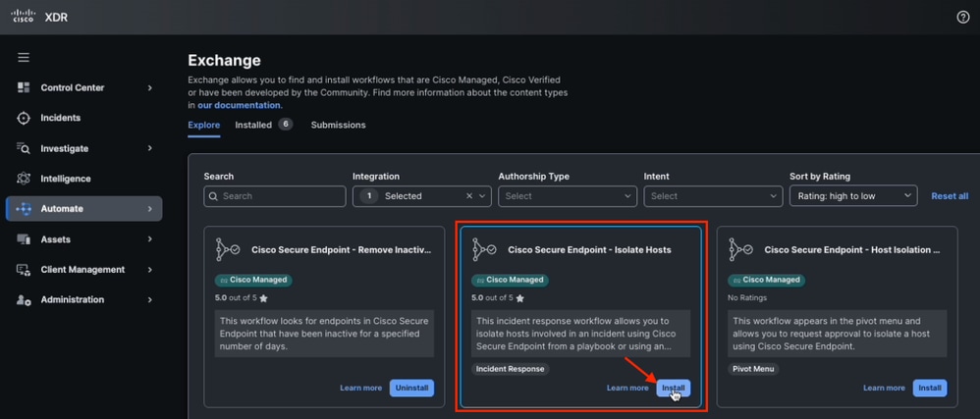This screenshot has height=419, width=980.
Task: Install the Isolate Hosts workflow
Action: coord(673,388)
